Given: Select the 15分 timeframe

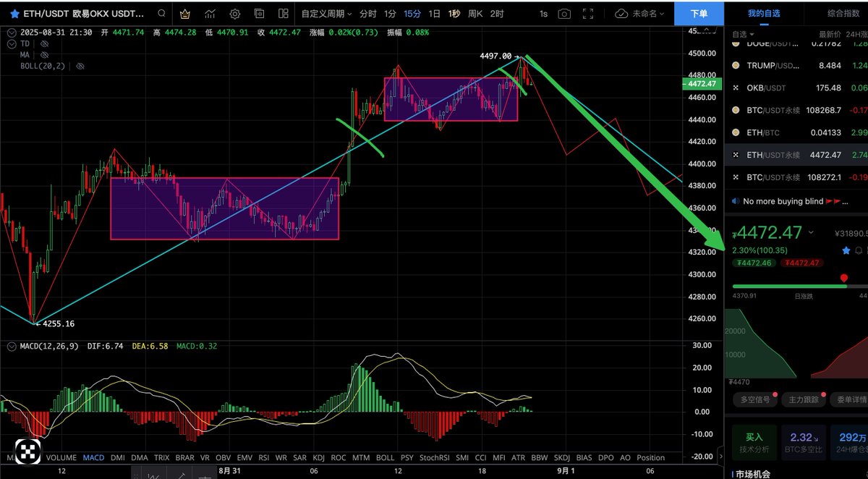Looking at the screenshot, I should pyautogui.click(x=412, y=14).
